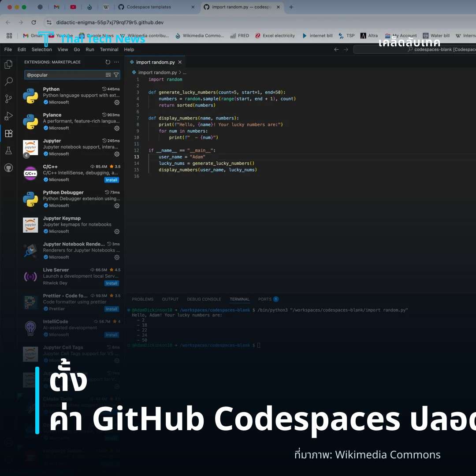Click the codespaces-blank command center search
Screen dimensions: 476x476
pos(415,49)
